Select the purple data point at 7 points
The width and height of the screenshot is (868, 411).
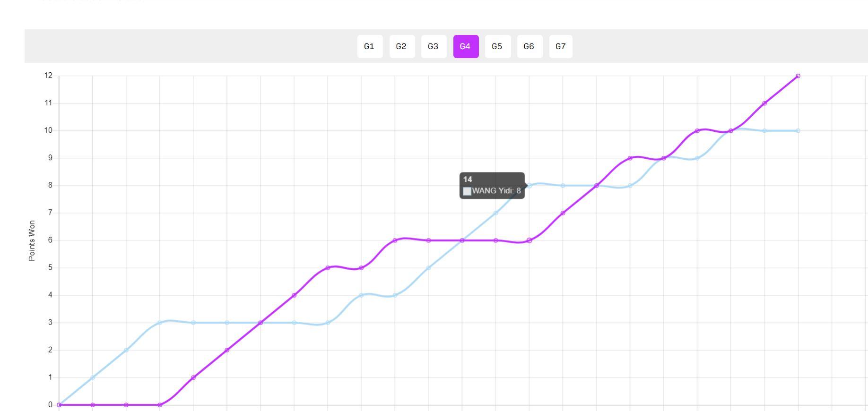(563, 213)
